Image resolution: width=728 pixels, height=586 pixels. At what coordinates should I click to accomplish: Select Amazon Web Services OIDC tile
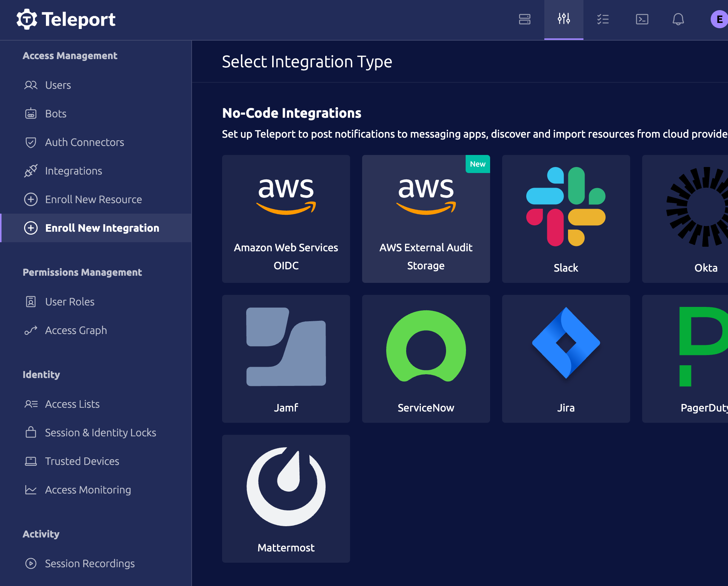(x=286, y=219)
